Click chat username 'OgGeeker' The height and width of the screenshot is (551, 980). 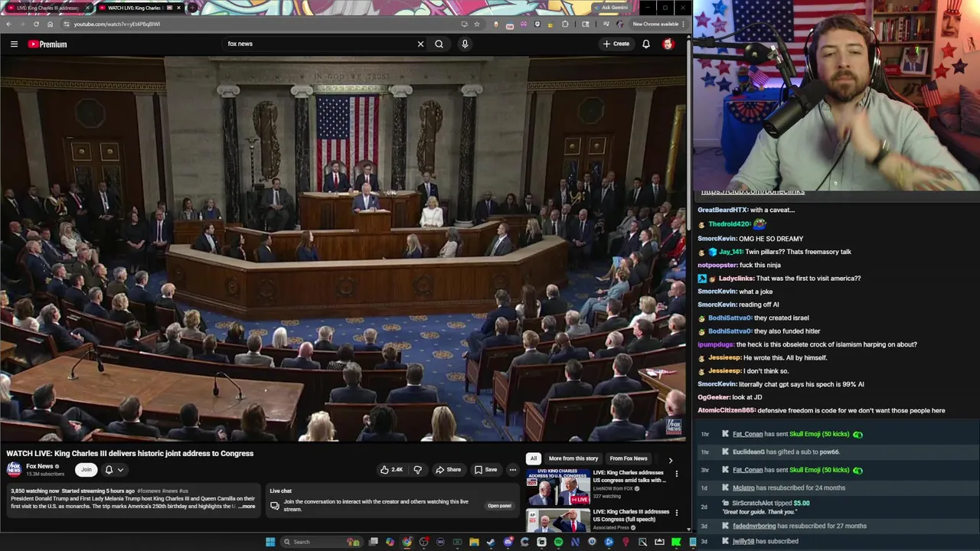[x=714, y=398]
